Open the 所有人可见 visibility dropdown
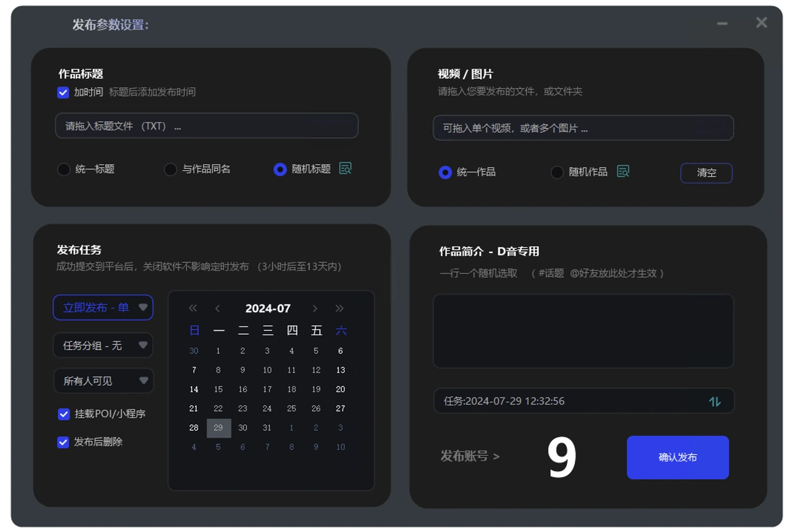This screenshot has width=787, height=532. [x=103, y=381]
